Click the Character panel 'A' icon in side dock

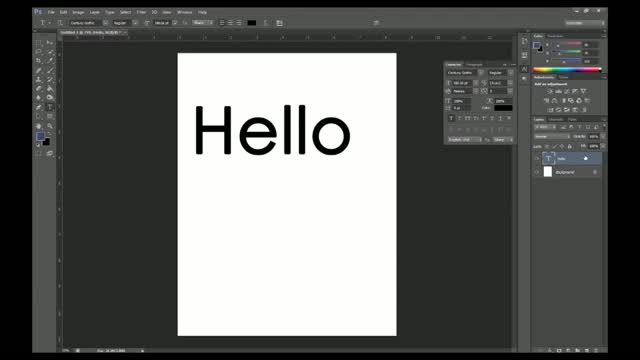coord(524,69)
